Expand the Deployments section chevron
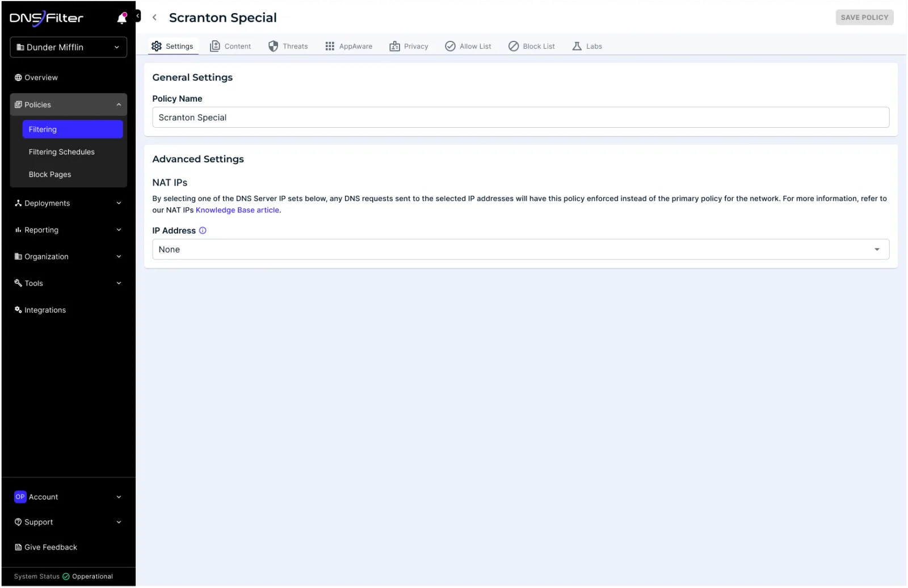This screenshot has height=588, width=908. coord(119,204)
